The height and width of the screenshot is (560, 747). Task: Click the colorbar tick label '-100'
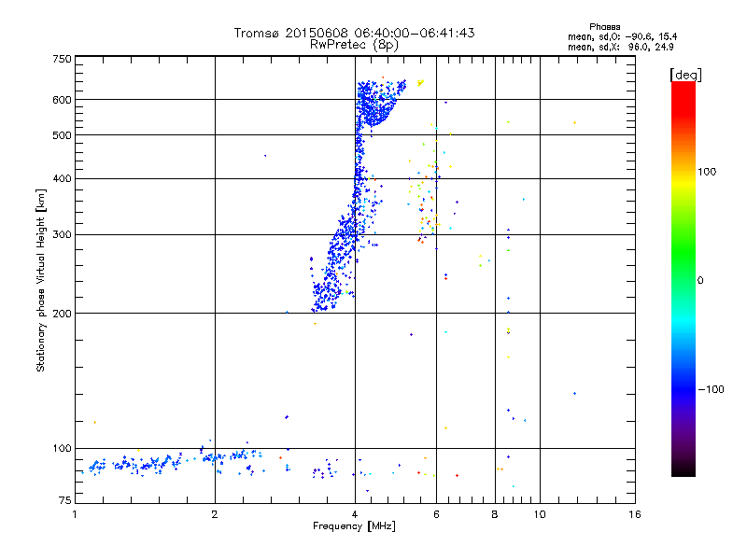point(712,389)
